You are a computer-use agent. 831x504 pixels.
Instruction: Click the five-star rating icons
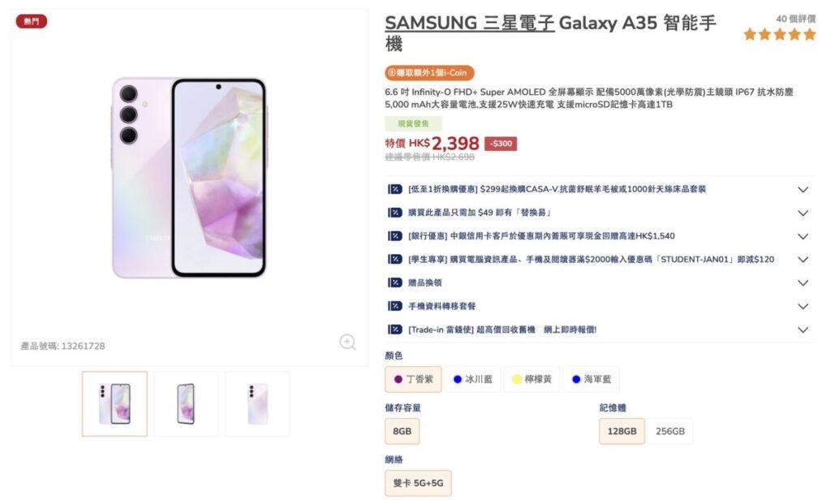pos(779,34)
